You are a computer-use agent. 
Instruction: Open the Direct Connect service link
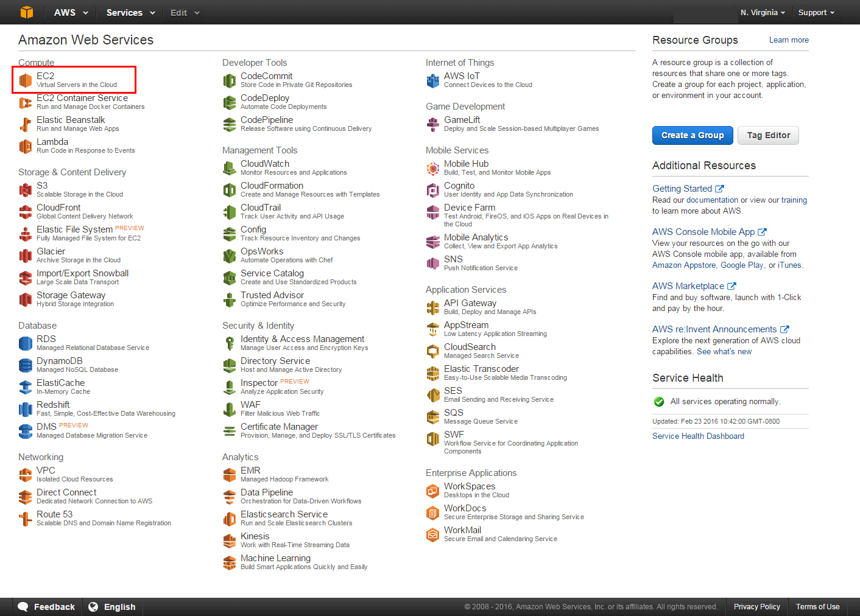coord(66,492)
